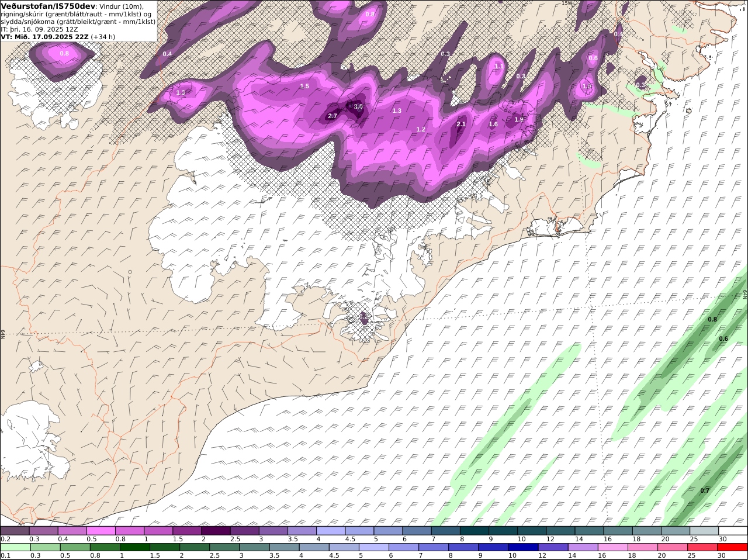Click the black 0.8 rain value over sea
This screenshot has height=560, width=748.
click(x=712, y=319)
